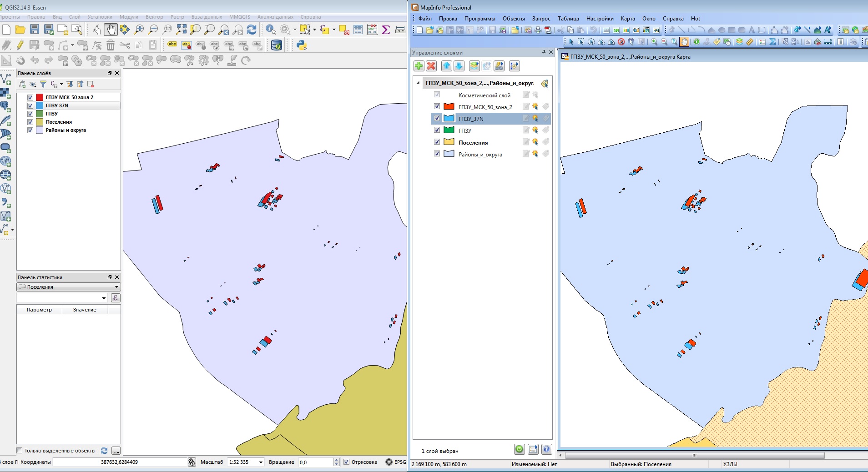Open the layer selector dropdown in Панель статистики

(117, 287)
